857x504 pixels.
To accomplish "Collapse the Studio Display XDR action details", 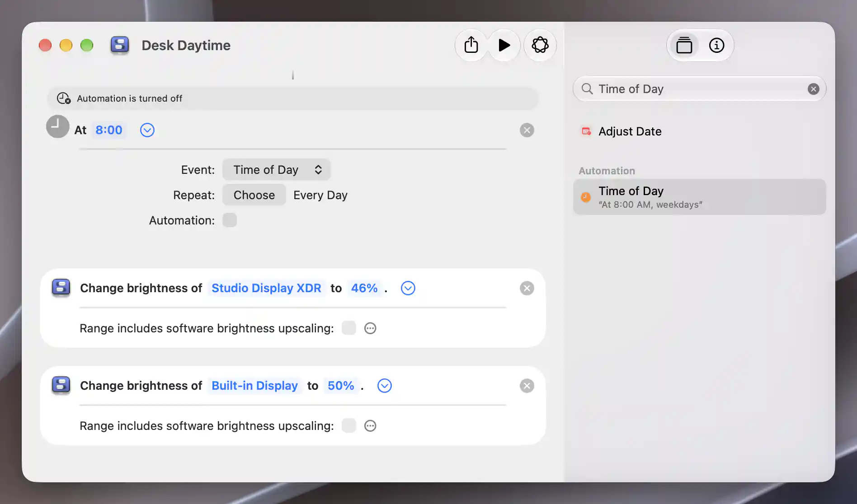I will [x=408, y=288].
